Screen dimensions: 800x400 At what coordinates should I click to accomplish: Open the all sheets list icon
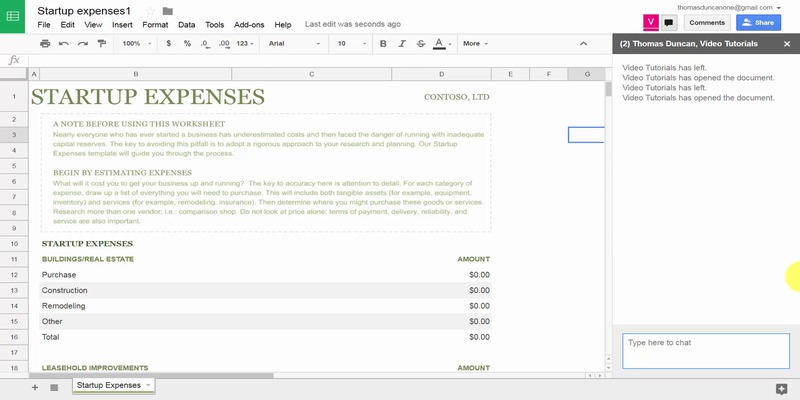(54, 386)
